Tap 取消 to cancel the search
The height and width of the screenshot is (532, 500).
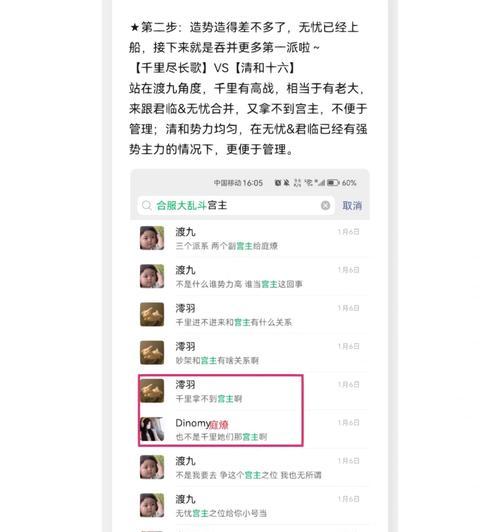(x=352, y=206)
